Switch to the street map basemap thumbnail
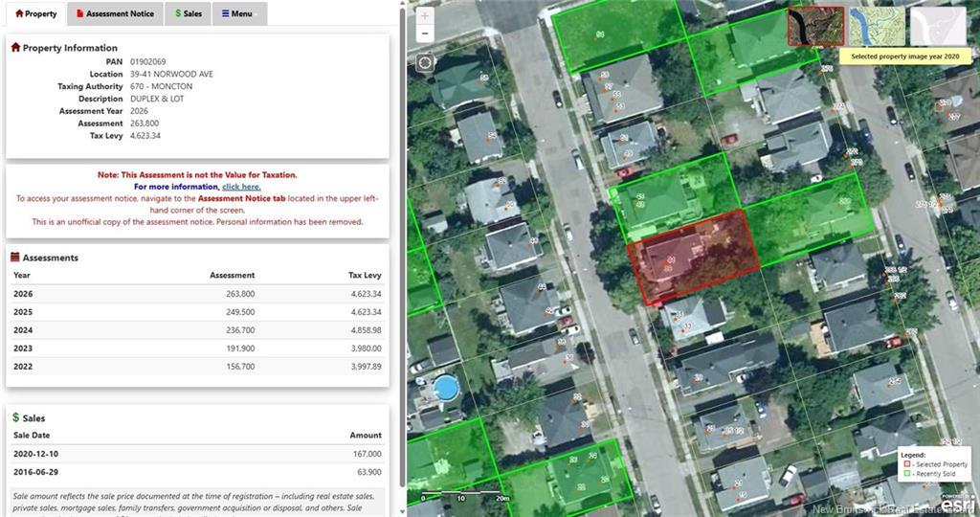980x517 pixels. click(x=877, y=26)
